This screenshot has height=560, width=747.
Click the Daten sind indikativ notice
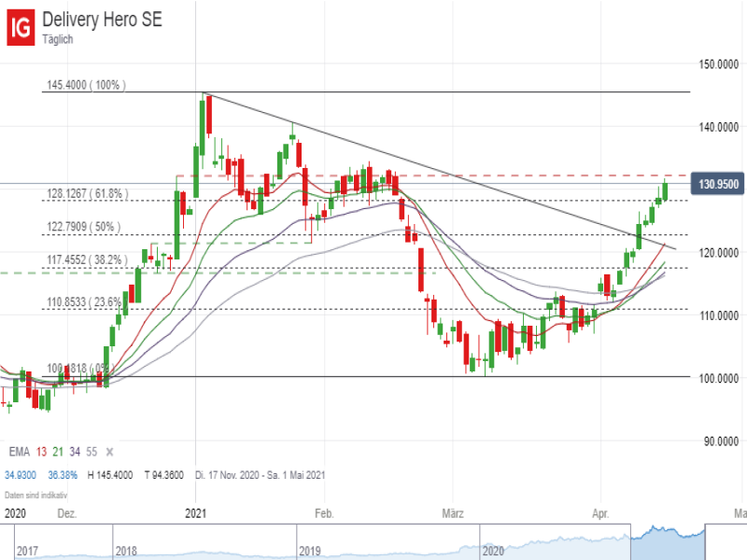(35, 496)
